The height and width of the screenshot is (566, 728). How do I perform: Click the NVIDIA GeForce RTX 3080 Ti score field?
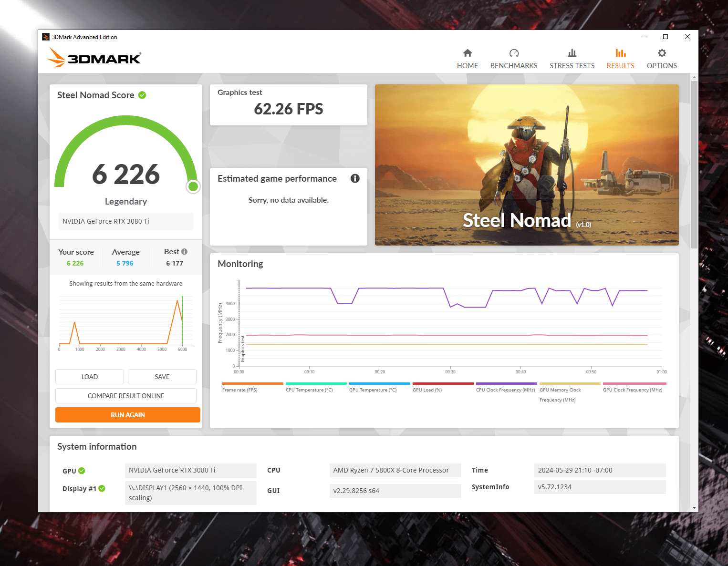[126, 221]
